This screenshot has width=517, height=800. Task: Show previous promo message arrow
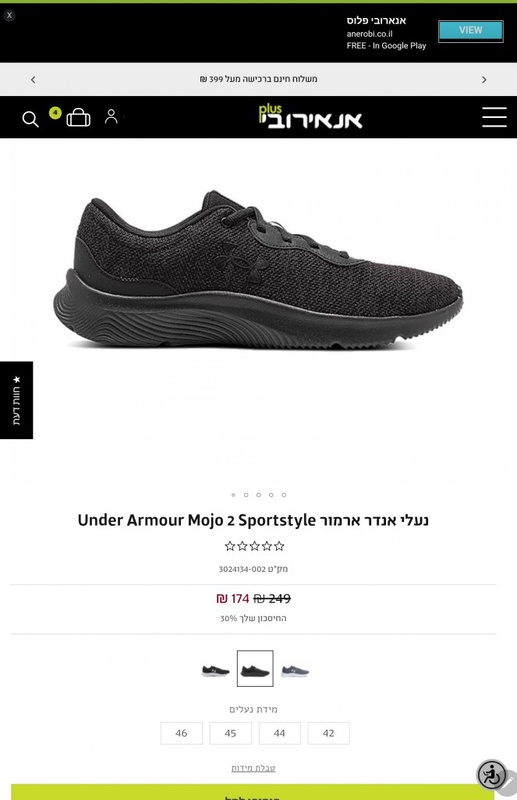(x=33, y=80)
